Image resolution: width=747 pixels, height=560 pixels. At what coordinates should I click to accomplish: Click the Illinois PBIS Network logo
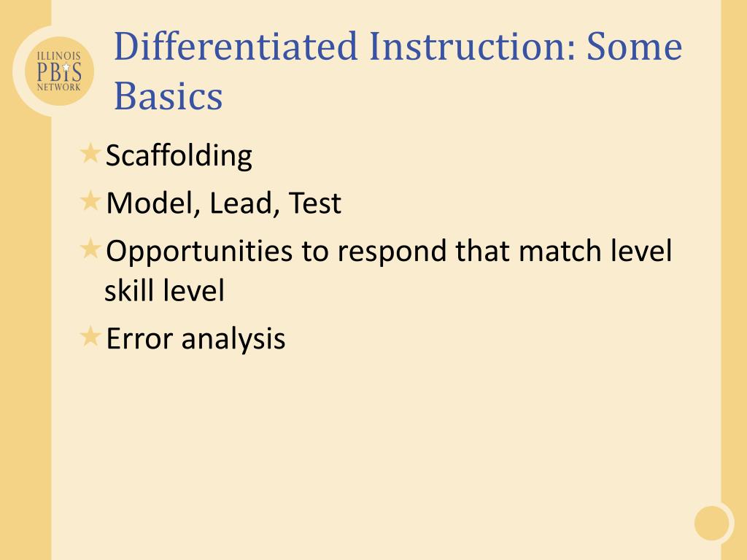point(60,71)
